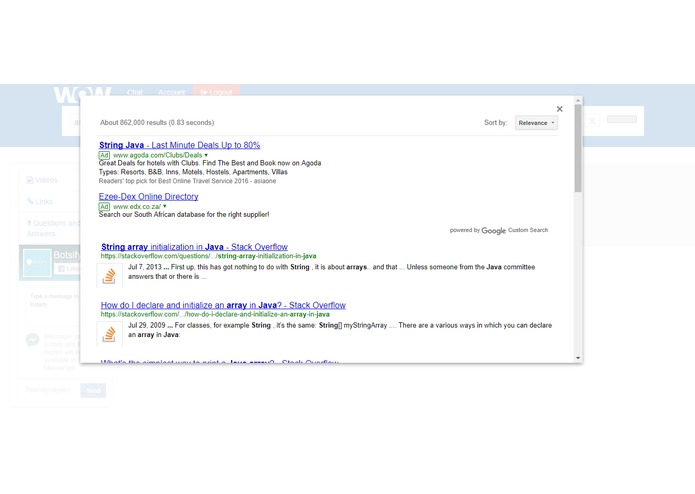Close the search results overlay
Screen dimensions: 695x494
pyautogui.click(x=559, y=109)
